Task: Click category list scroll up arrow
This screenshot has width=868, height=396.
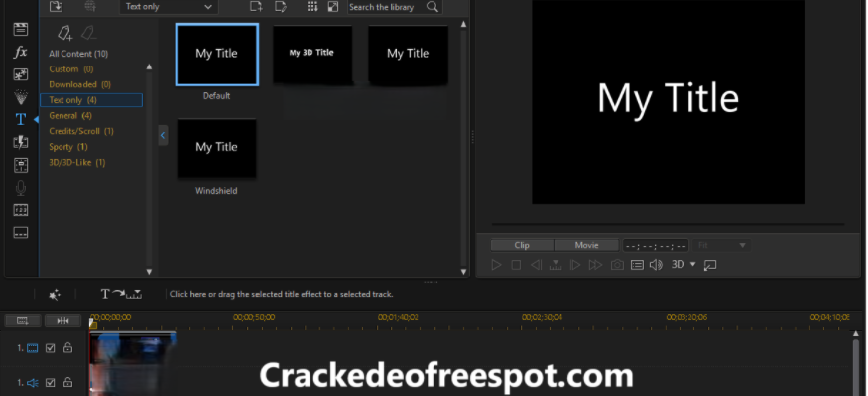Action: 149,67
